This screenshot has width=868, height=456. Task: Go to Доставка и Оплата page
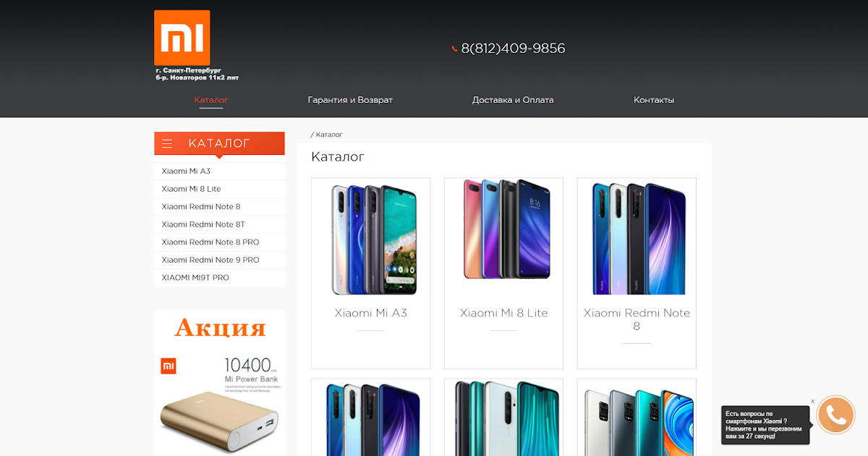tap(513, 100)
